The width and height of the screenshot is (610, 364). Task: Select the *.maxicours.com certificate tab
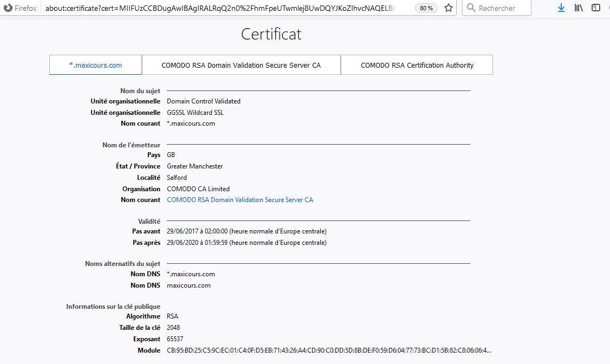point(95,65)
